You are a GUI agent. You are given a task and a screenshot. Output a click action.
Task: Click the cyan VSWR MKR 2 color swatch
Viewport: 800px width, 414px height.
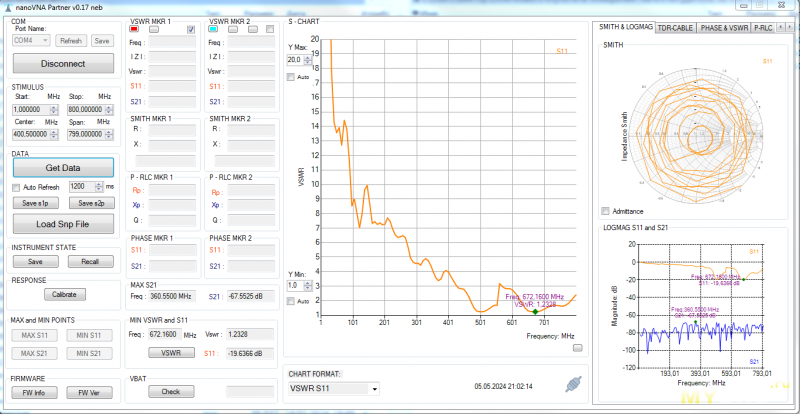214,30
